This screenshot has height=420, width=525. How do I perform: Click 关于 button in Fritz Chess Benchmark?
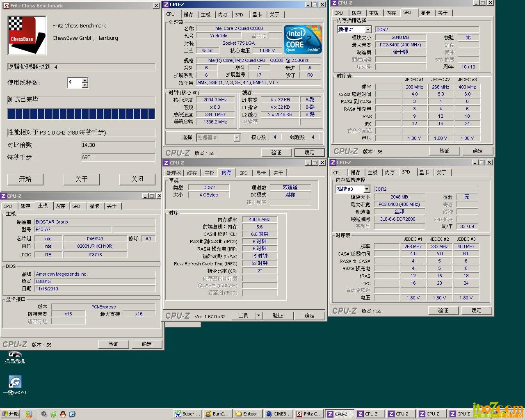81,179
